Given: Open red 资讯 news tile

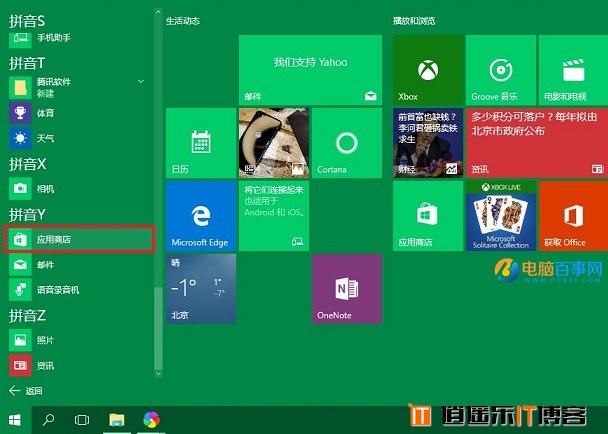Looking at the screenshot, I should (537, 143).
